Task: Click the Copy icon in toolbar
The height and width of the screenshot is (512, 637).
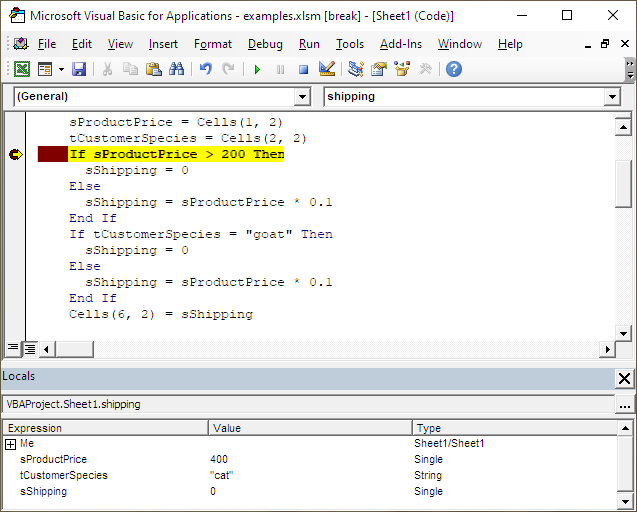Action: click(130, 69)
